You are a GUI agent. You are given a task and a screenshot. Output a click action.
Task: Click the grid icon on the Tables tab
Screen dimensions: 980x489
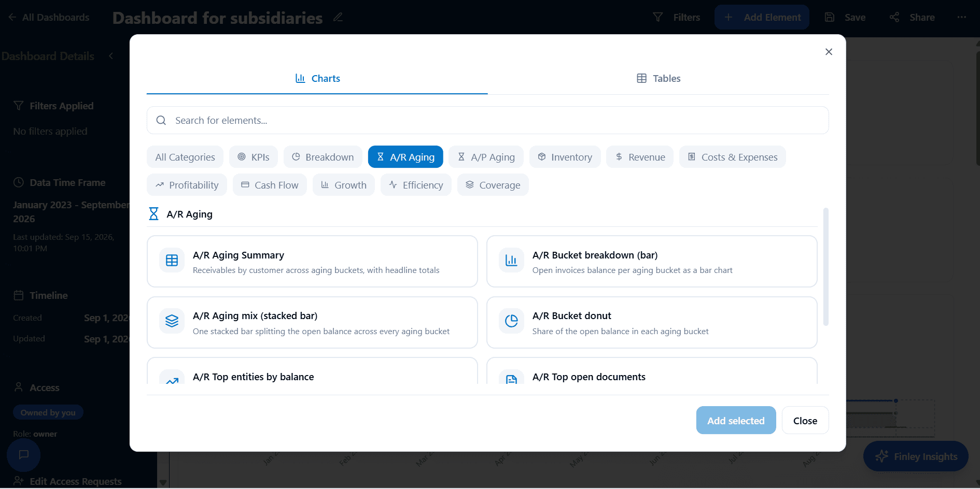coord(641,78)
